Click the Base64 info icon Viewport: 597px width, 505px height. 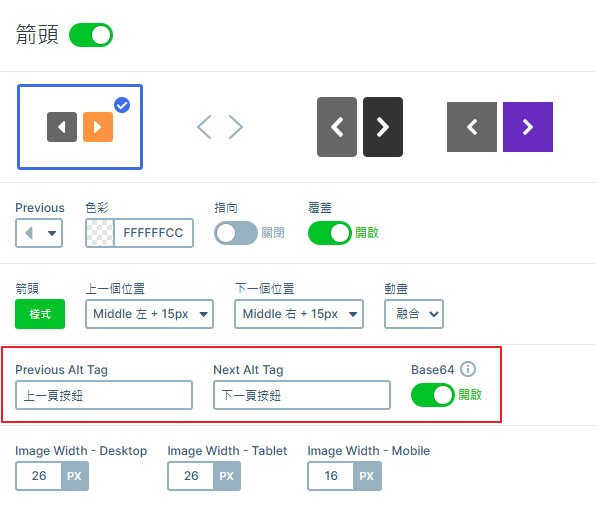point(468,369)
